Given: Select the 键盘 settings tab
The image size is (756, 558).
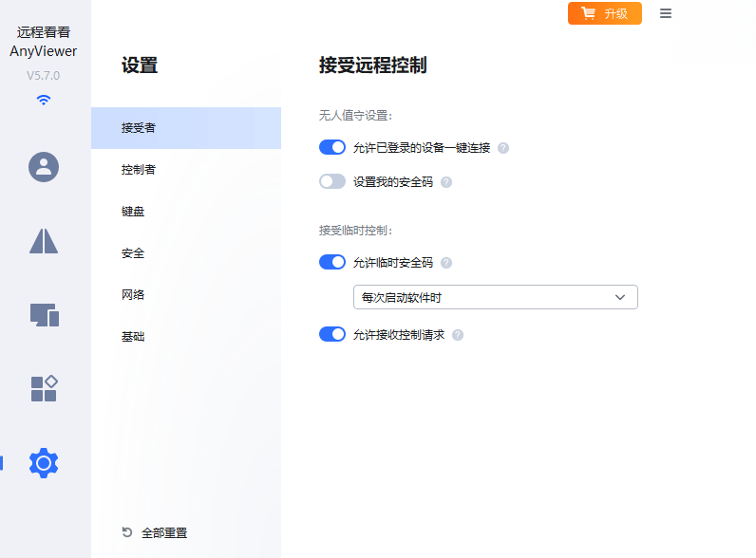Looking at the screenshot, I should coord(186,212).
